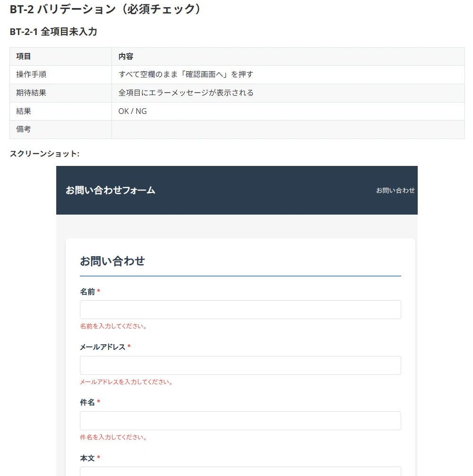Click the 件名を入力してください。 error message

pyautogui.click(x=113, y=437)
